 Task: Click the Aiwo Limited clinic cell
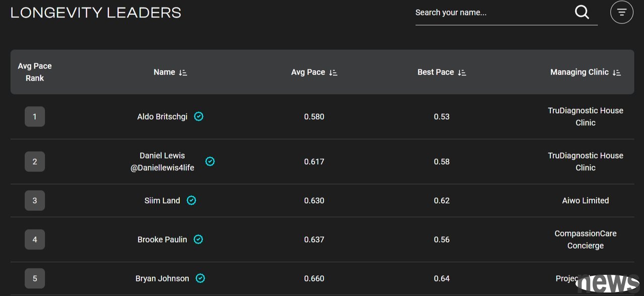point(586,200)
